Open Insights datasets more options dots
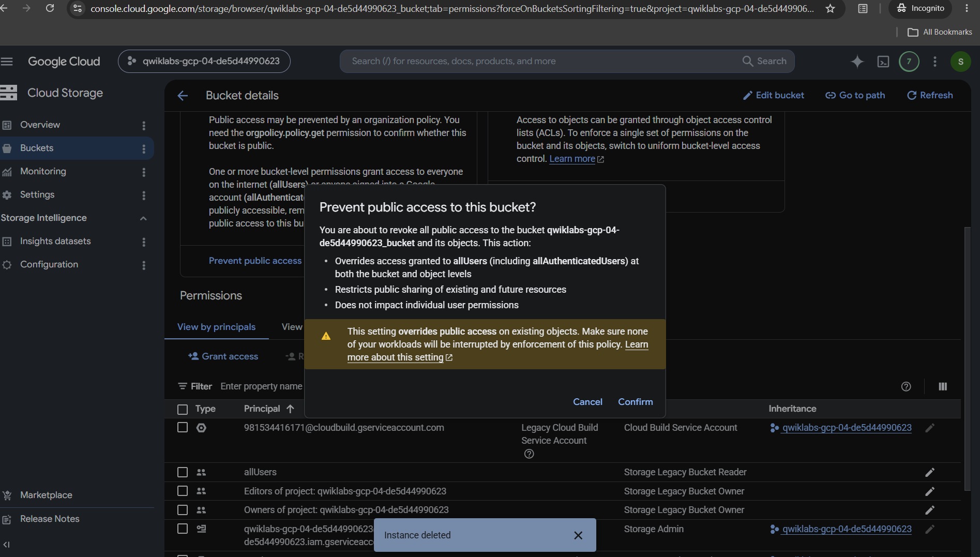The image size is (980, 557). pos(144,242)
